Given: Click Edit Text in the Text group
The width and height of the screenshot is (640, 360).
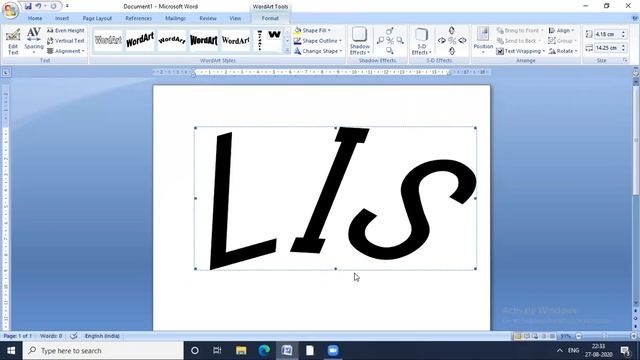Looking at the screenshot, I should pos(13,42).
